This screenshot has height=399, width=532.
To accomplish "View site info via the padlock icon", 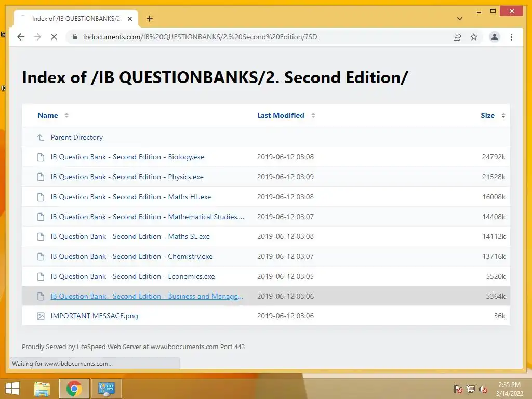I will tap(75, 37).
